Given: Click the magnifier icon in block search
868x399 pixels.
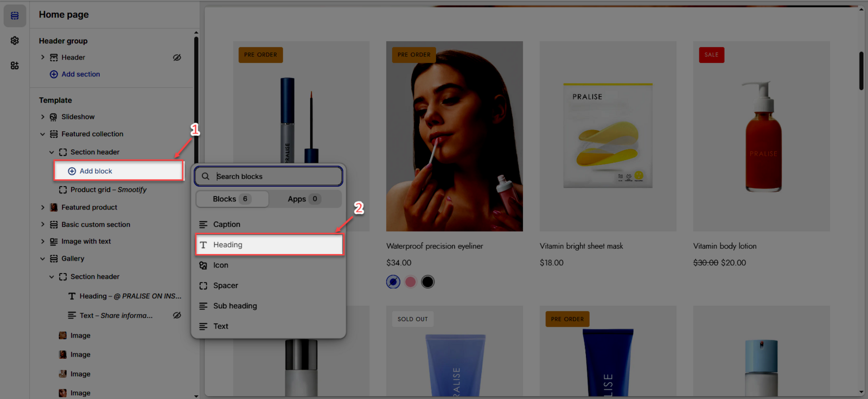Looking at the screenshot, I should point(206,176).
